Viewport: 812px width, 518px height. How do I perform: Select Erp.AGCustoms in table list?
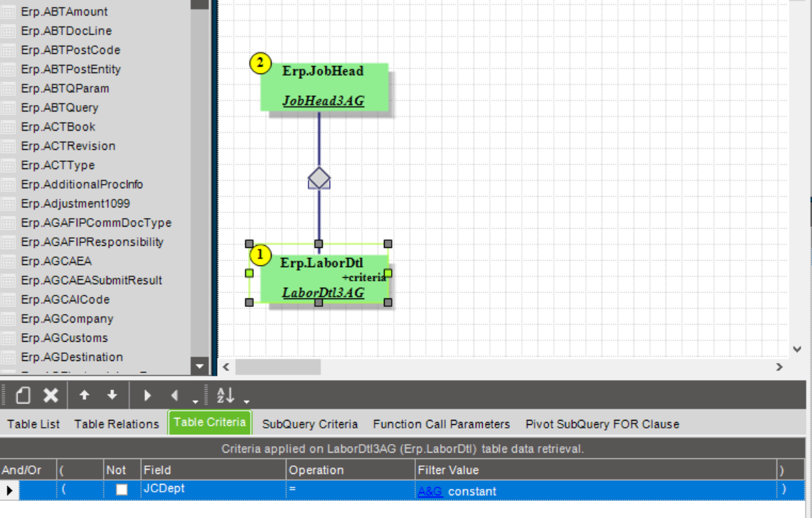pyautogui.click(x=64, y=338)
